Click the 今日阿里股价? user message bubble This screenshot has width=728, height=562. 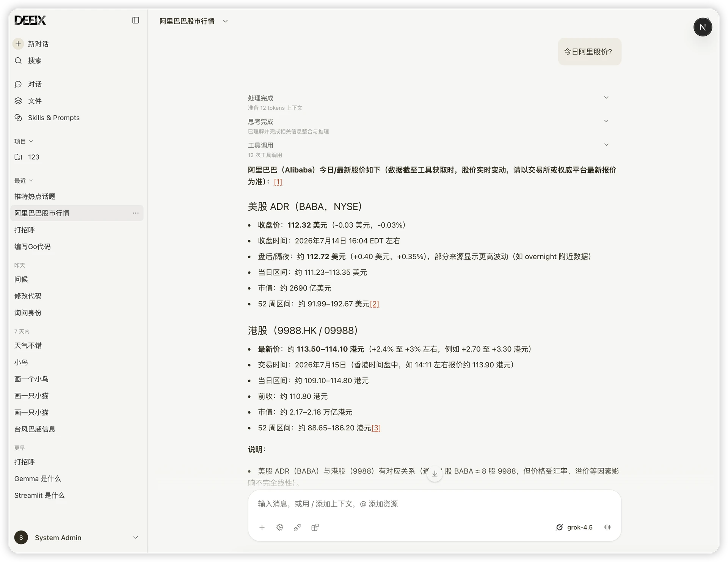coord(590,52)
